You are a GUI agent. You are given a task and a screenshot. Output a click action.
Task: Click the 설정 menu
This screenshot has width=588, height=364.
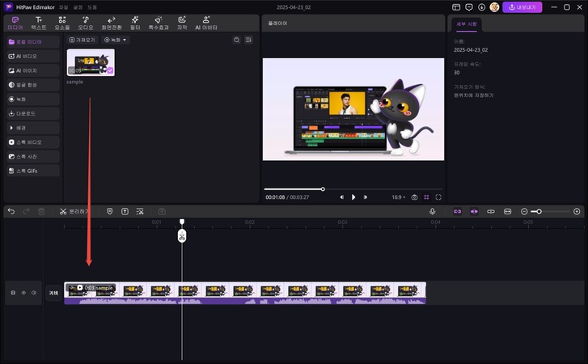point(78,7)
